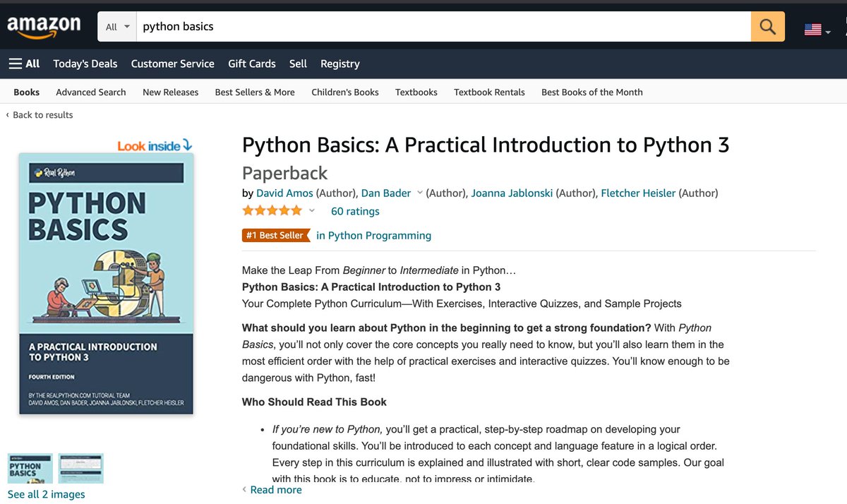Click the Look inside arrow label

click(155, 145)
